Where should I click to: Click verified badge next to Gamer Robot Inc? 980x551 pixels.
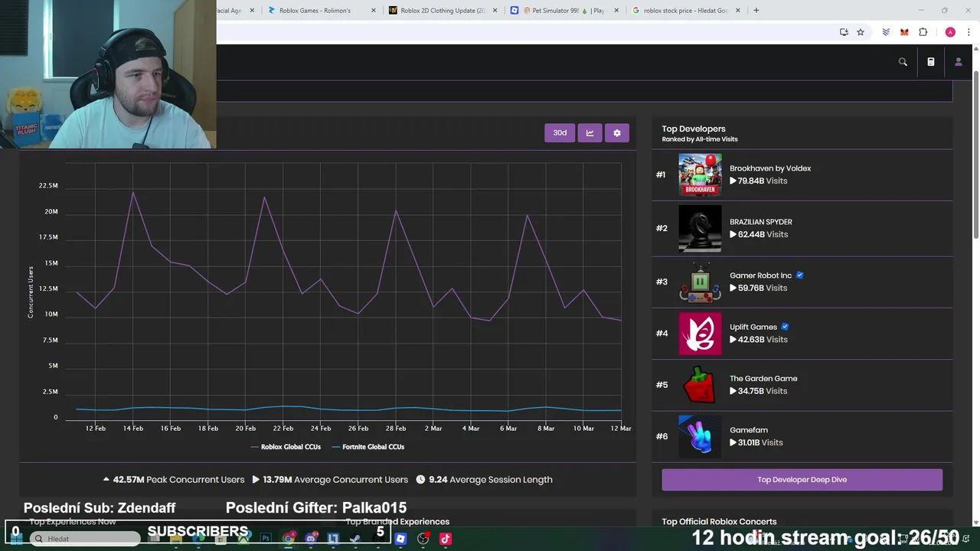coord(800,275)
